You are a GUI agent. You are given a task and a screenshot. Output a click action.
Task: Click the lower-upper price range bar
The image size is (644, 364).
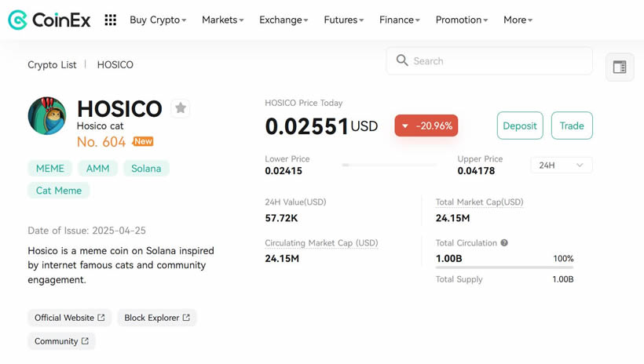[x=390, y=165]
